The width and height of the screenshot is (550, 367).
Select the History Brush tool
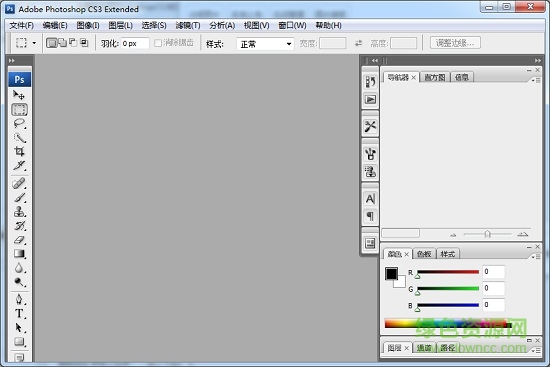pos(19,226)
